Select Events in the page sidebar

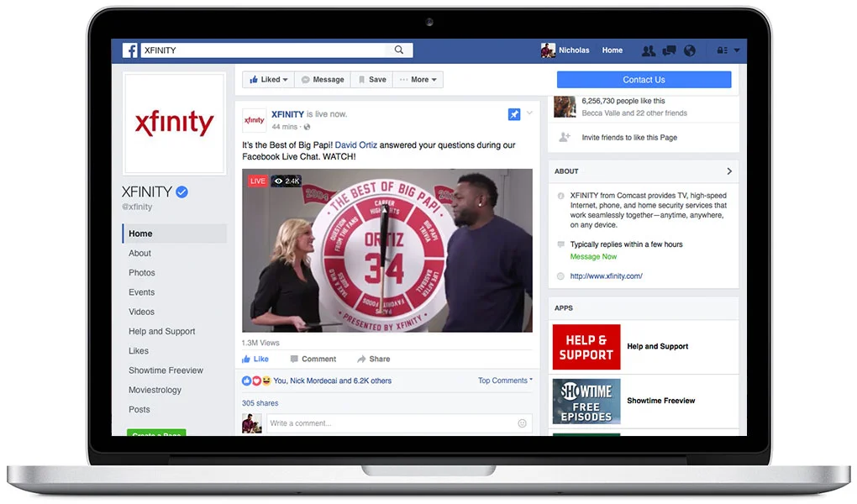click(141, 292)
